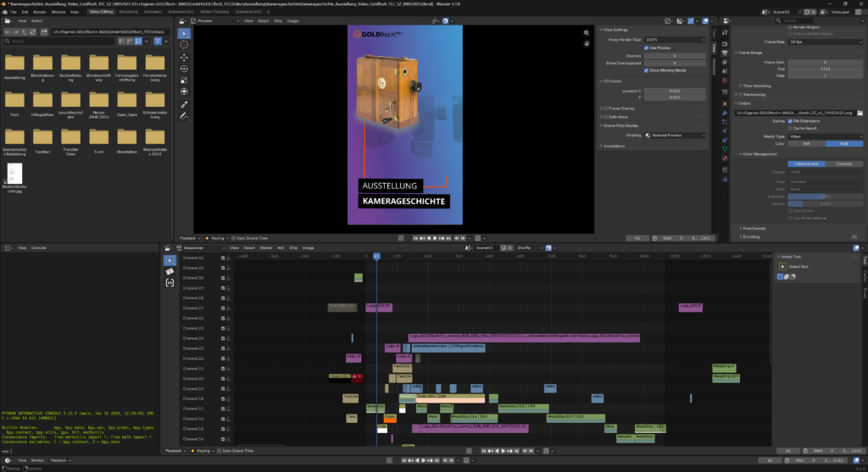Pick the Sample color eyedropper tool
868x472 pixels.
(184, 104)
